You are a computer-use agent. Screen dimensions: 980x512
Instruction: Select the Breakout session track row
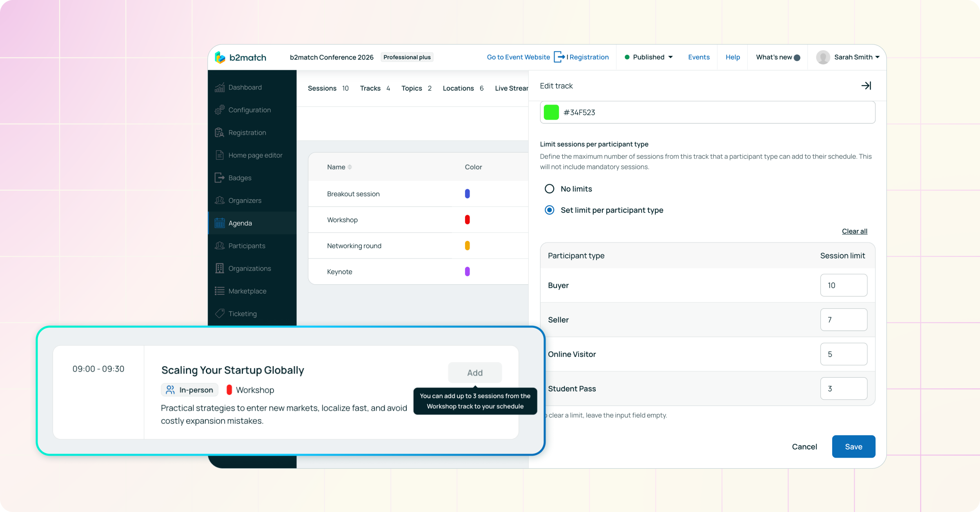click(x=418, y=194)
